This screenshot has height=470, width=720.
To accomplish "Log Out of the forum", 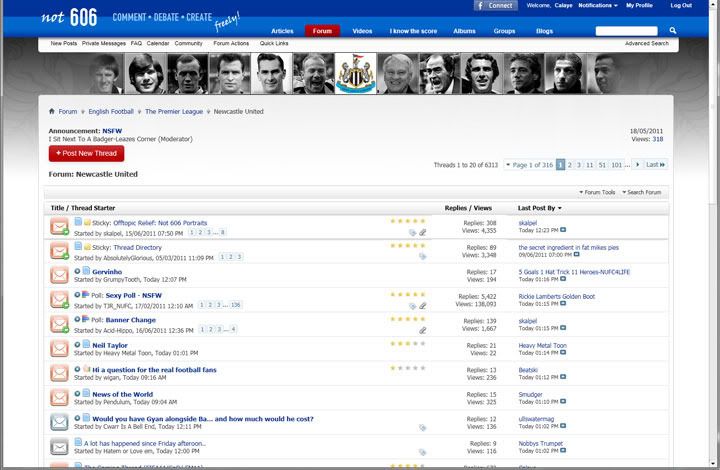I will coord(681,6).
